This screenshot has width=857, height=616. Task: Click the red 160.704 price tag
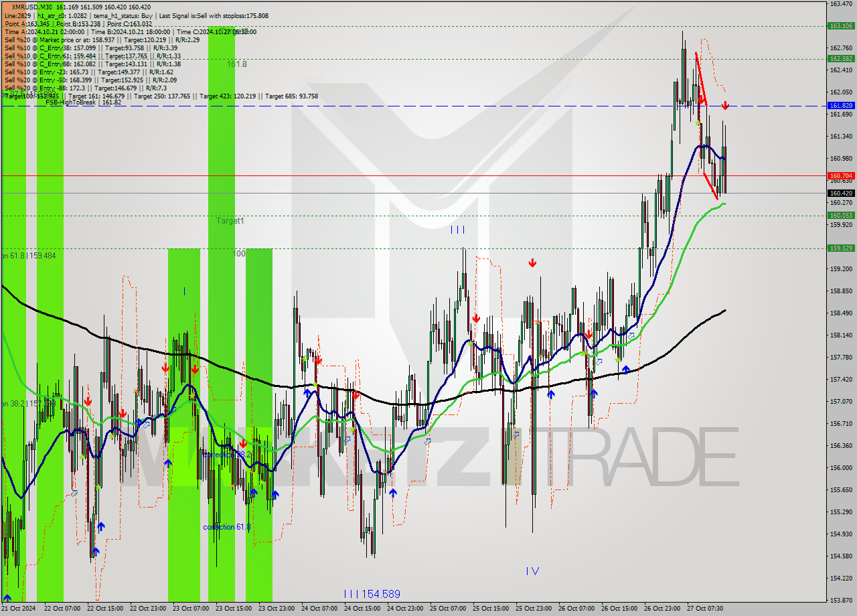coord(841,175)
